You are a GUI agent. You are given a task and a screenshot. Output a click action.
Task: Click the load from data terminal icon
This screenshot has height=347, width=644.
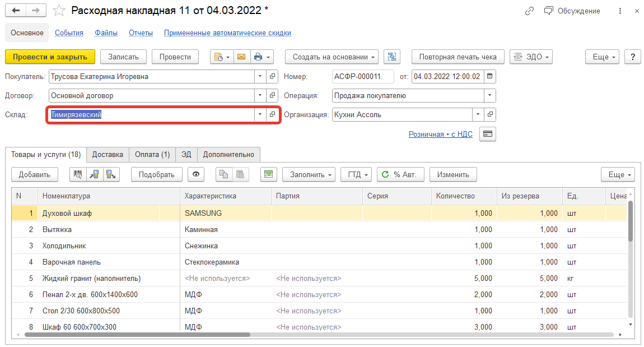pos(94,174)
